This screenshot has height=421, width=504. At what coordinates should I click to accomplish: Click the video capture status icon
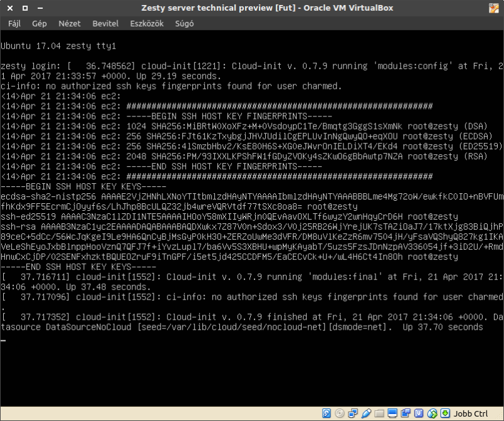click(x=405, y=413)
